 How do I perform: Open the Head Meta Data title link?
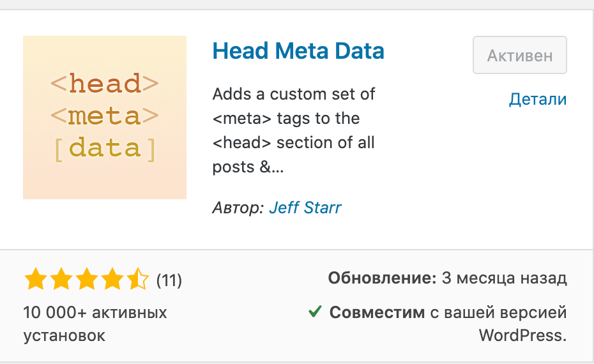298,50
